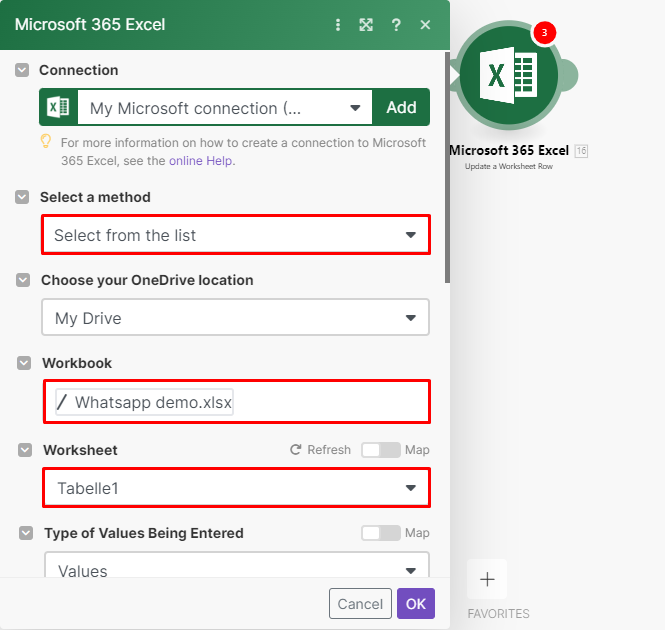The width and height of the screenshot is (665, 630).
Task: Click the Excel icon in connection field
Action: coord(59,107)
